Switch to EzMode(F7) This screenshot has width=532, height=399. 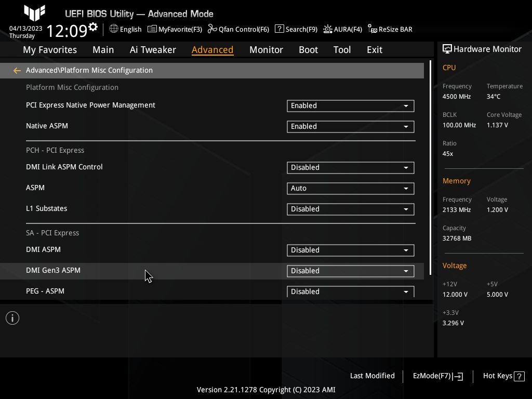(x=437, y=376)
